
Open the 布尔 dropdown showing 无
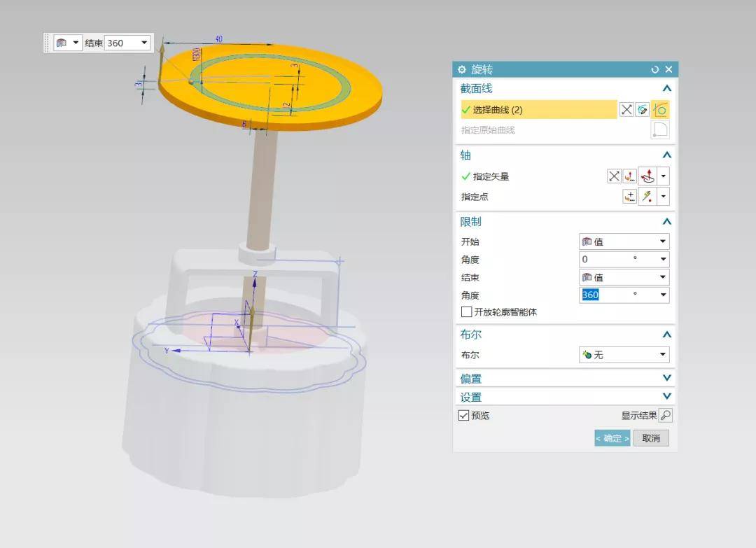click(624, 356)
